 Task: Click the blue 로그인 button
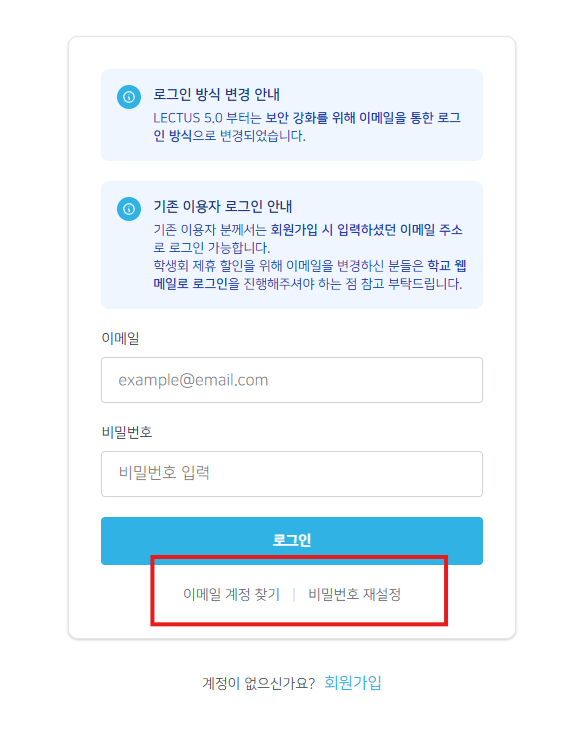coord(292,540)
